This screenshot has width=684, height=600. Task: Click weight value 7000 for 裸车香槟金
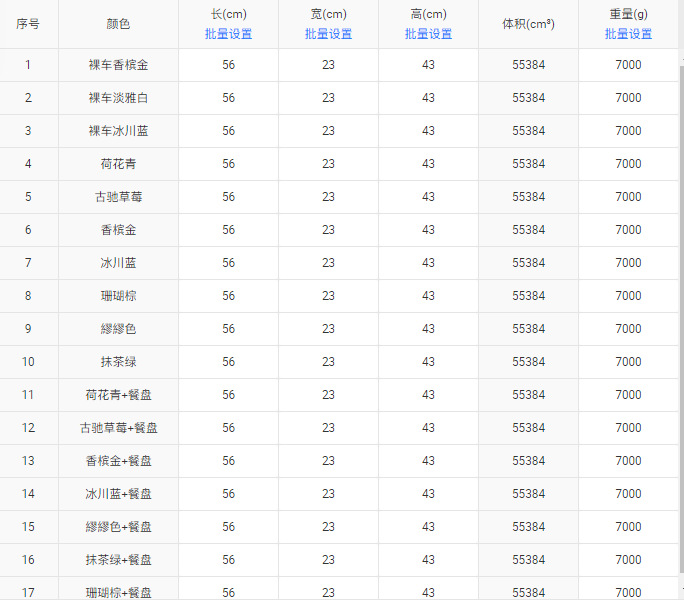coord(628,65)
